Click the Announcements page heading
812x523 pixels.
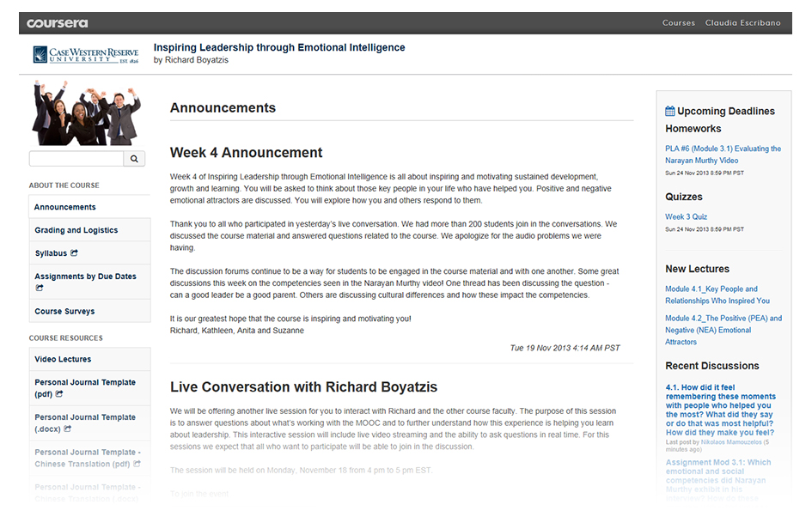(223, 107)
